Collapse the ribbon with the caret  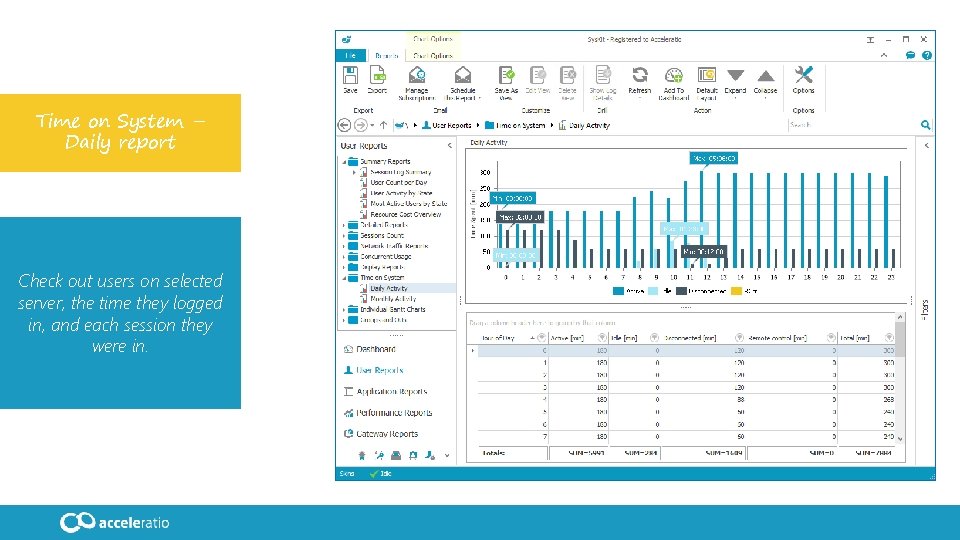click(883, 55)
